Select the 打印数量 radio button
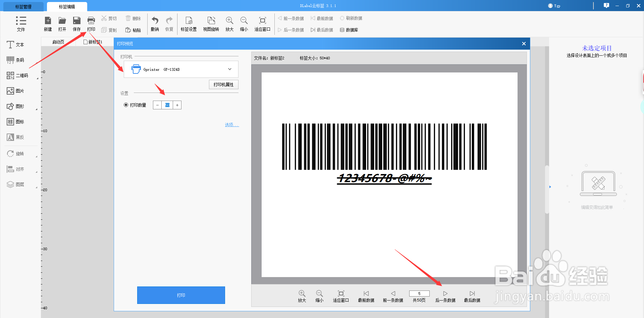 126,105
